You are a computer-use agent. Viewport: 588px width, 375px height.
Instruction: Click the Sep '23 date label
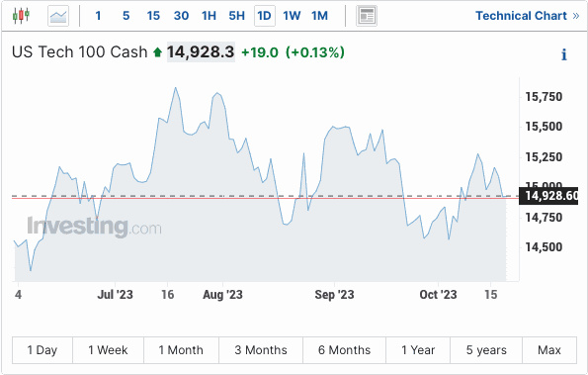click(334, 295)
